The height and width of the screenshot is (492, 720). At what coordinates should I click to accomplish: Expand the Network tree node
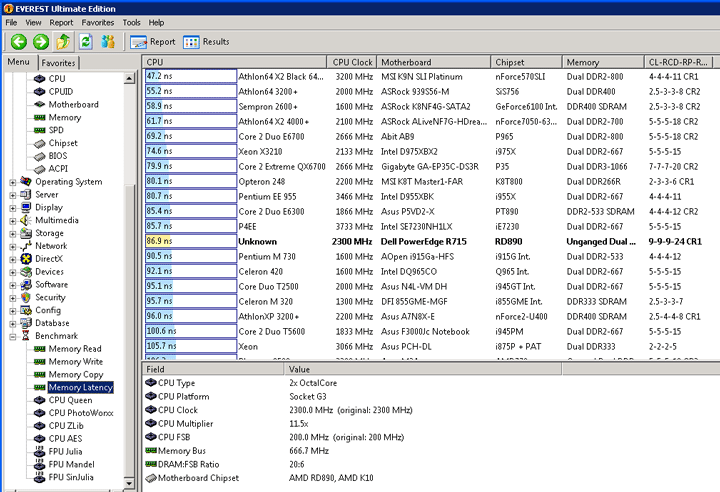[x=13, y=247]
